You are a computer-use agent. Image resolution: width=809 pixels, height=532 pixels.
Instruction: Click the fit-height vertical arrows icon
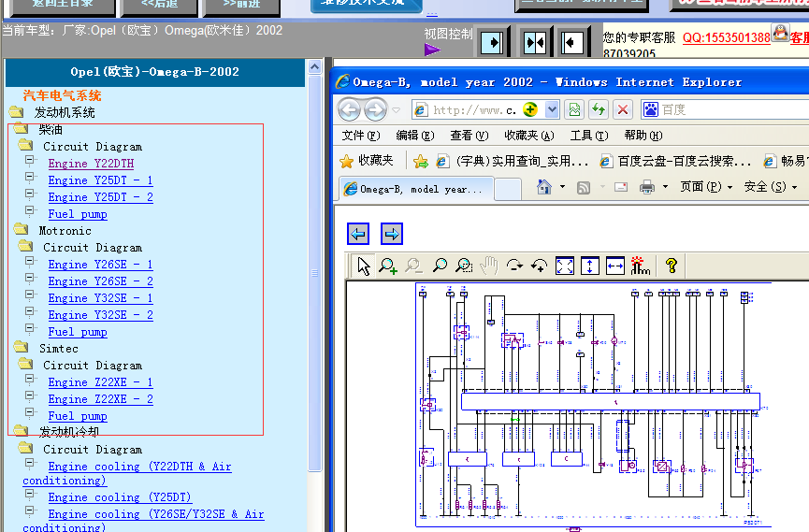pos(590,266)
